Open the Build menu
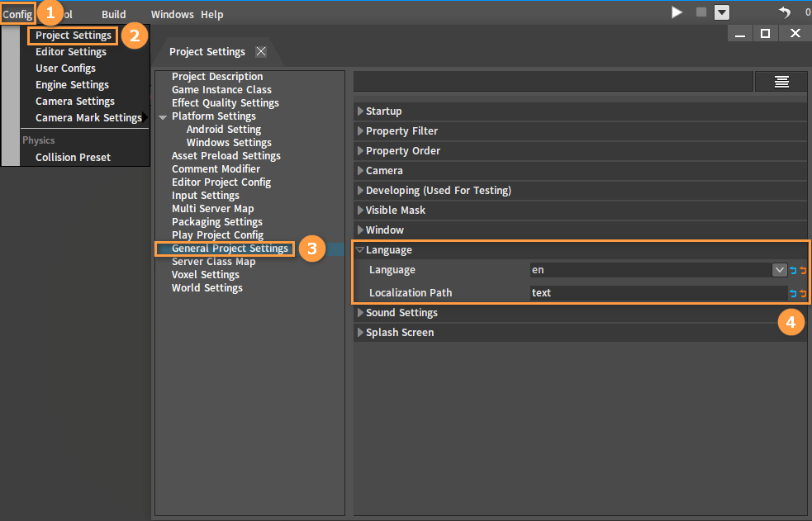Image resolution: width=812 pixels, height=521 pixels. pyautogui.click(x=113, y=15)
